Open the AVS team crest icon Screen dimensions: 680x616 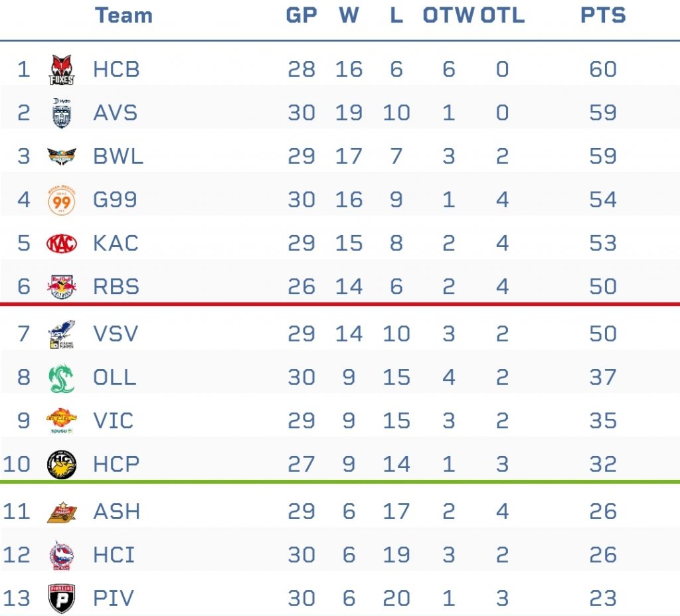(x=62, y=113)
